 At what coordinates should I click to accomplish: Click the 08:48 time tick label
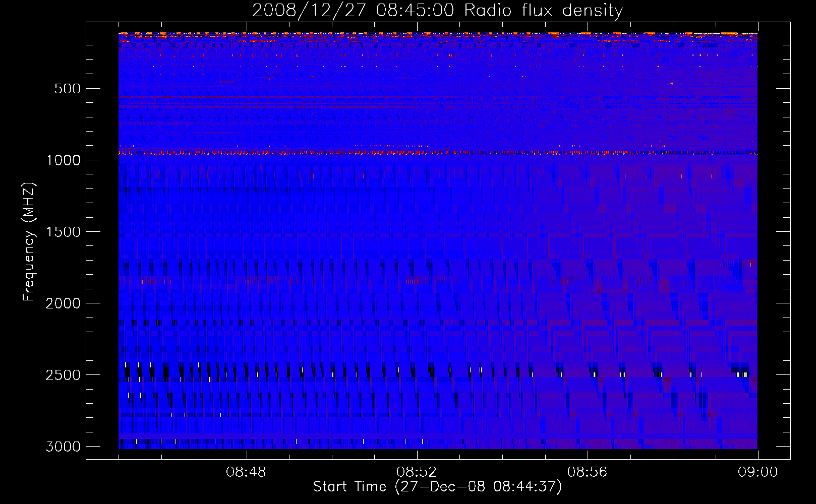pyautogui.click(x=246, y=472)
